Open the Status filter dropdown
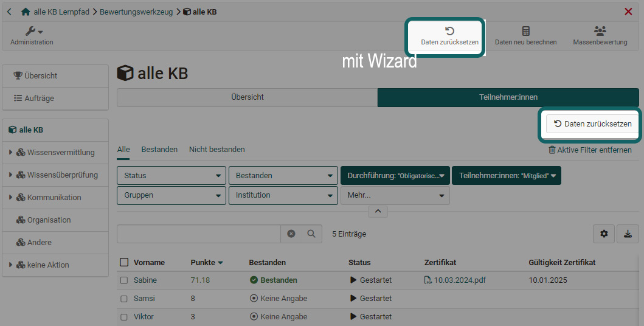Image resolution: width=644 pixels, height=326 pixels. point(171,176)
